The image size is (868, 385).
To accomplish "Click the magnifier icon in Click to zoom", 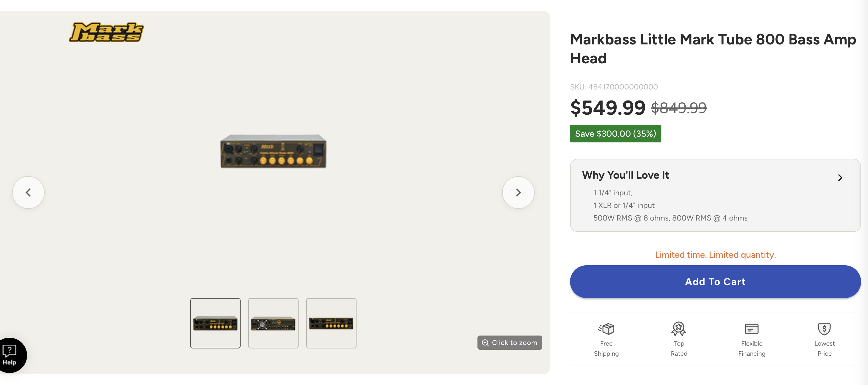I will coord(485,342).
